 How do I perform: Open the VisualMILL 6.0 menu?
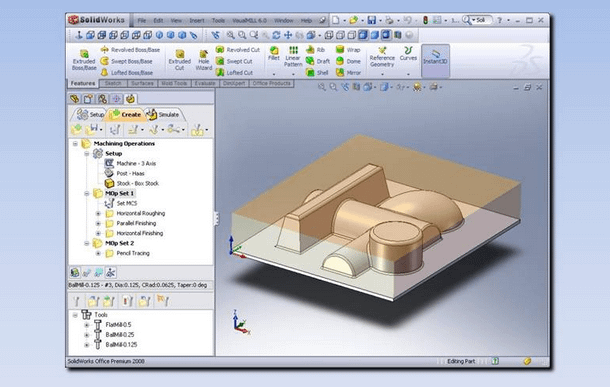click(x=249, y=20)
